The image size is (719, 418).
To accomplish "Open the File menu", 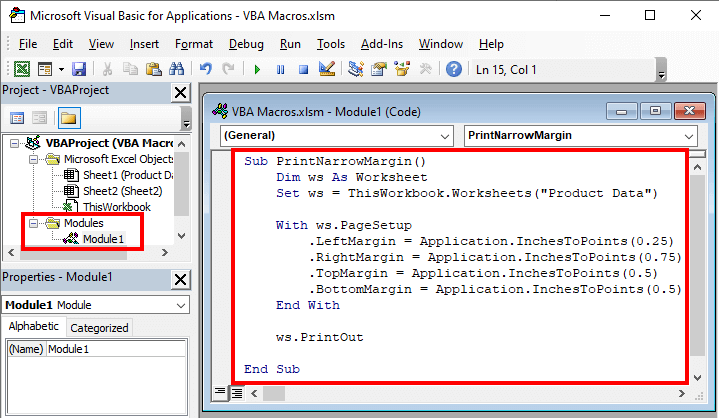I will coord(28,44).
